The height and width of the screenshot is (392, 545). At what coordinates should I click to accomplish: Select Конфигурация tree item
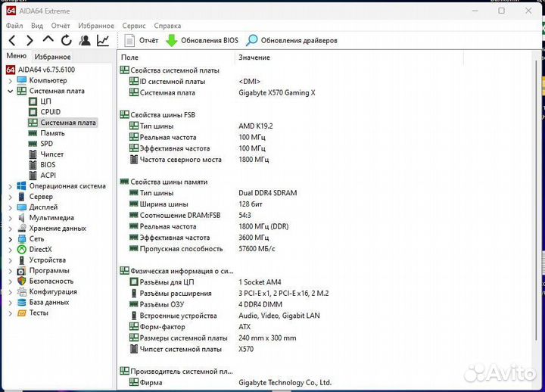47,291
